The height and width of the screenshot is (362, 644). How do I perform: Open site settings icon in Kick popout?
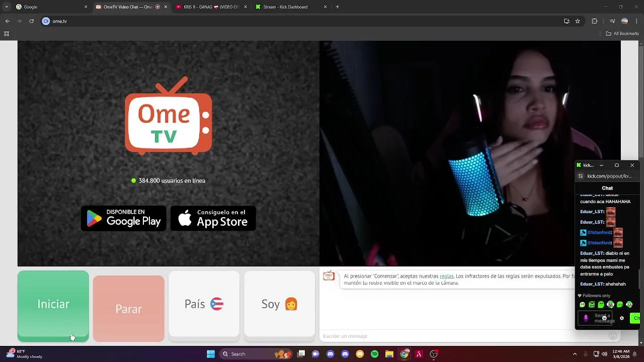click(x=581, y=176)
